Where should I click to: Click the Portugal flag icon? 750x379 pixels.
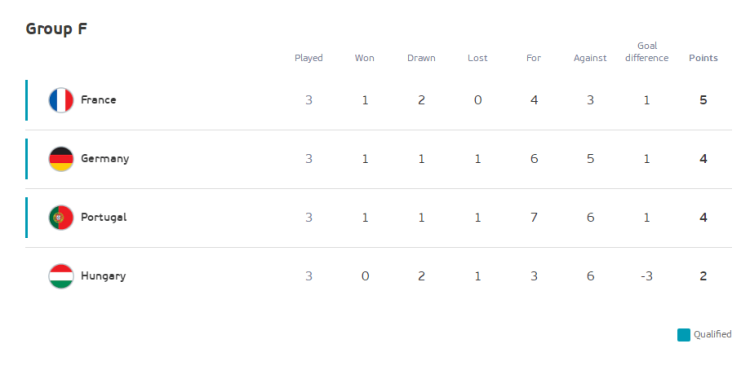[x=61, y=218]
